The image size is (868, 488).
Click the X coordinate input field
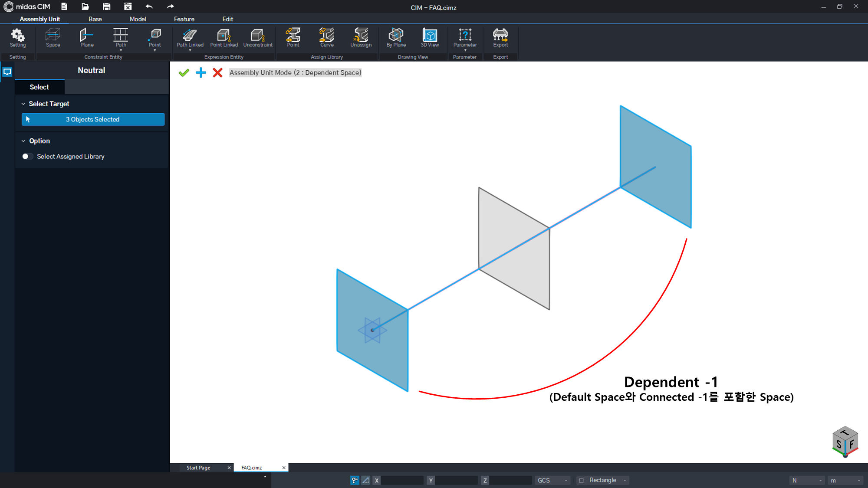tap(402, 480)
